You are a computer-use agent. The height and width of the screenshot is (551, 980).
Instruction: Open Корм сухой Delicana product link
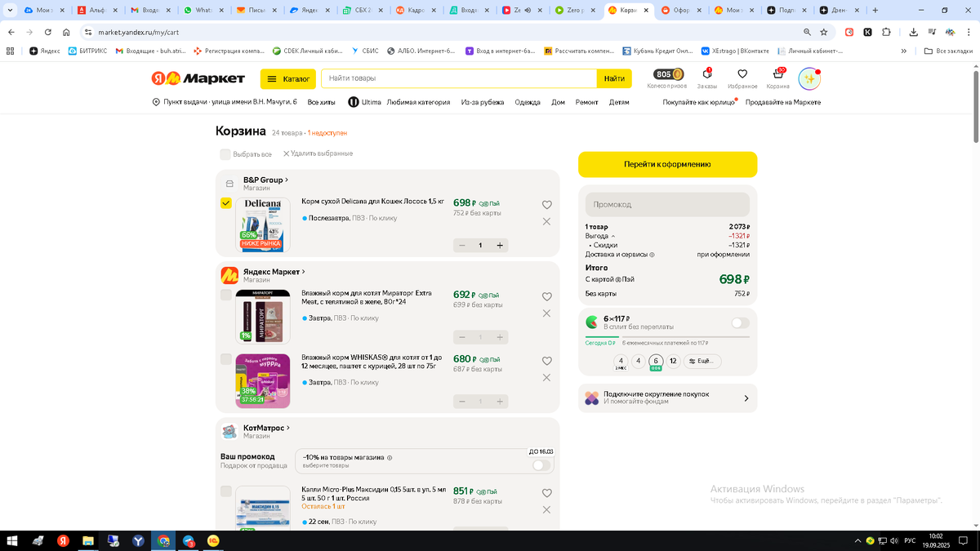(x=372, y=201)
